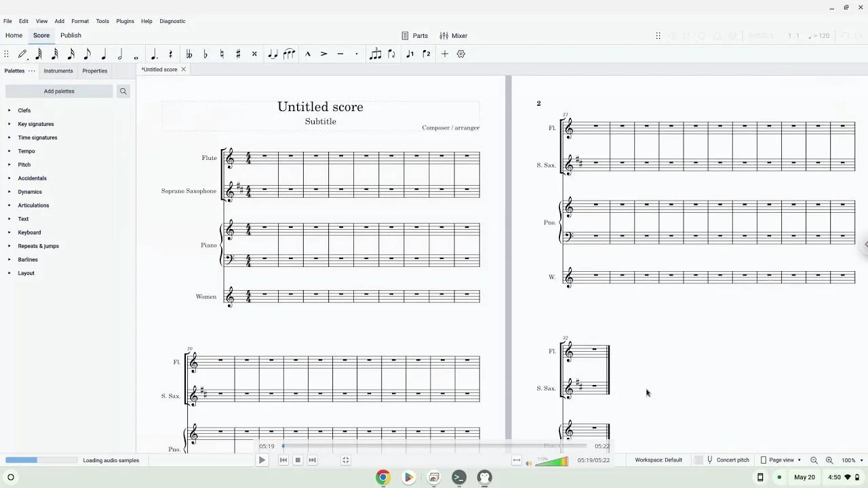Click the augmentation dot icon

(x=154, y=54)
